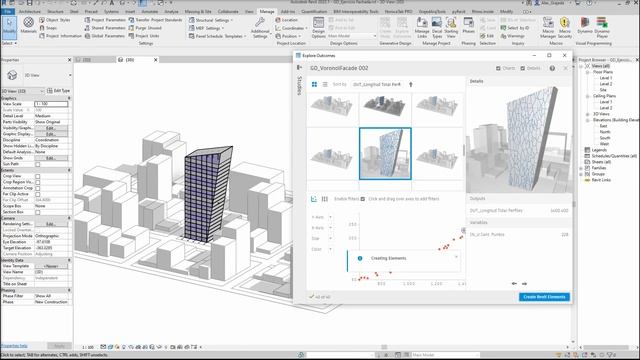Open Object Styles settings
The height and width of the screenshot is (360, 640).
(x=54, y=20)
